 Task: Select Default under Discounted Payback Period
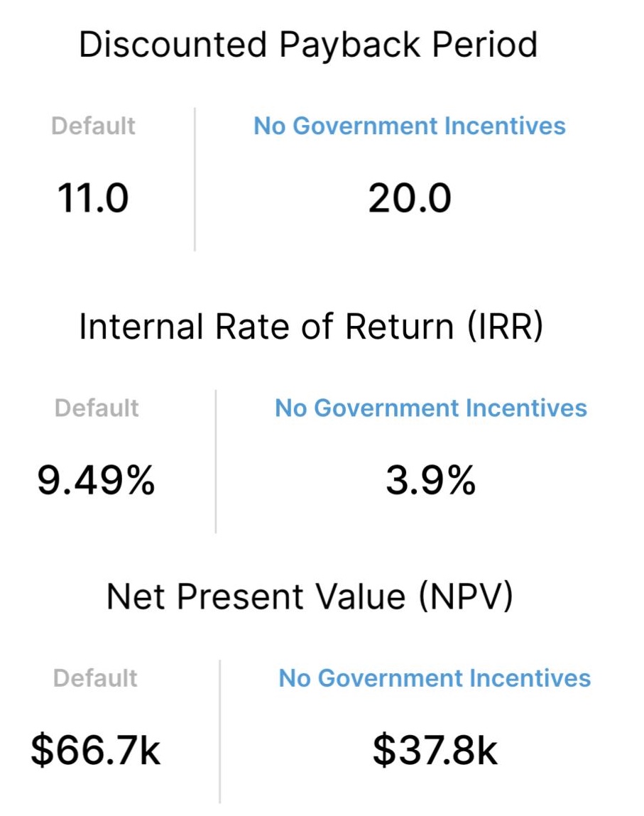[93, 126]
